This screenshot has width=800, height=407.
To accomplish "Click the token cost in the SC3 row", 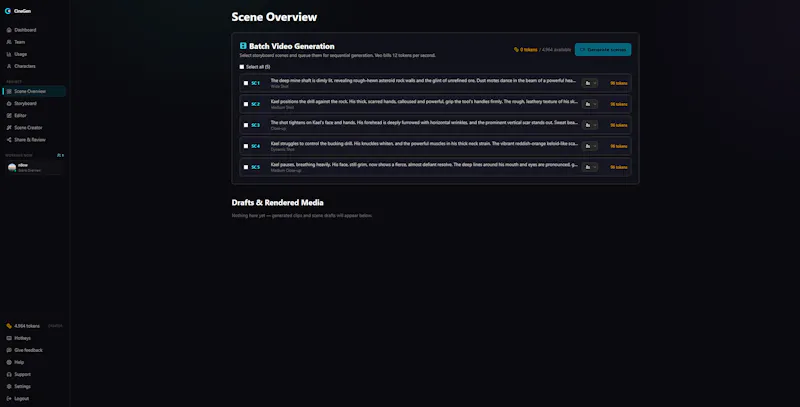I will pos(619,125).
